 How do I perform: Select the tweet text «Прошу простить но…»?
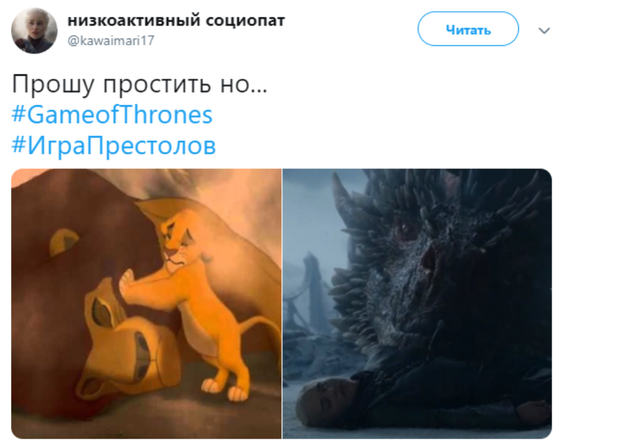(x=140, y=84)
